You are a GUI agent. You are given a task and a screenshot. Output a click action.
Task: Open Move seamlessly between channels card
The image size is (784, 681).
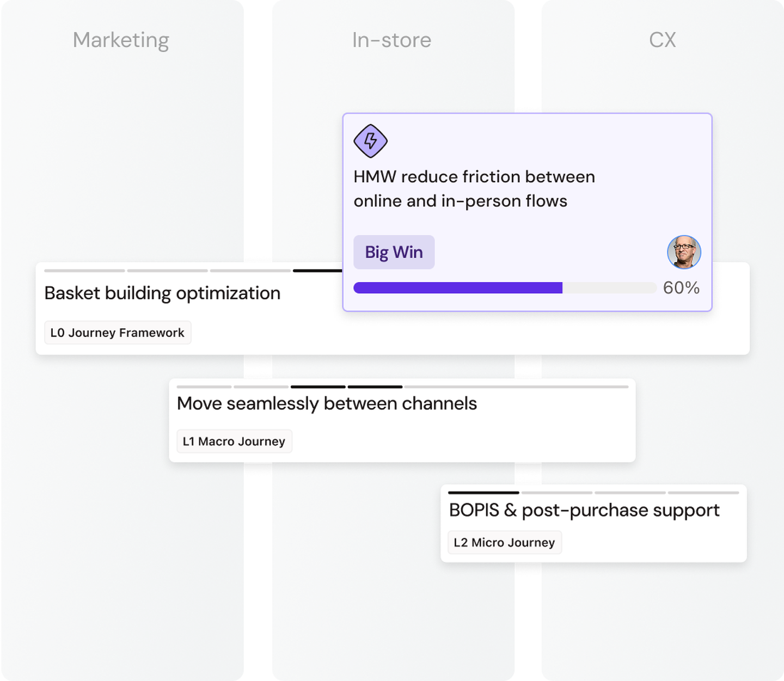[327, 403]
